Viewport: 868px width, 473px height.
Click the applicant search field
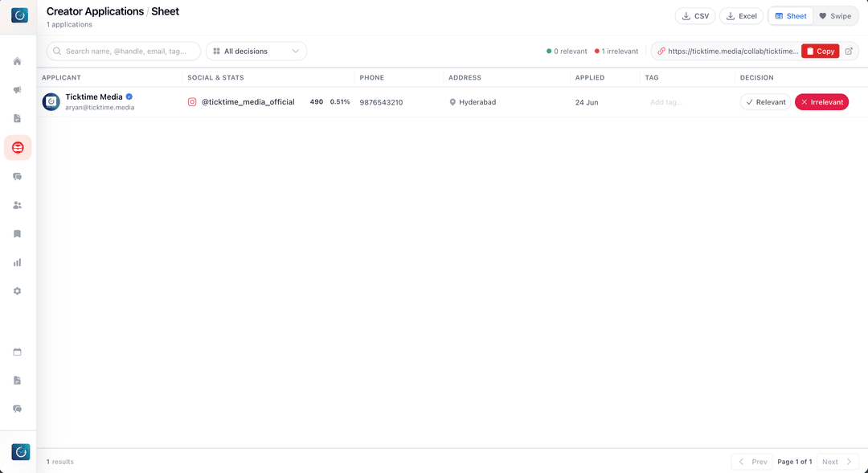click(124, 51)
